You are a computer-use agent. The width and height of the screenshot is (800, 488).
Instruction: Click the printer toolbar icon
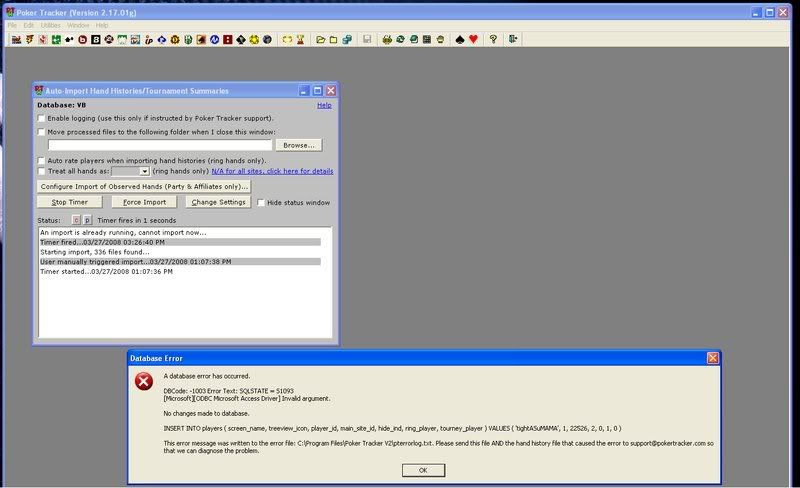[386, 40]
